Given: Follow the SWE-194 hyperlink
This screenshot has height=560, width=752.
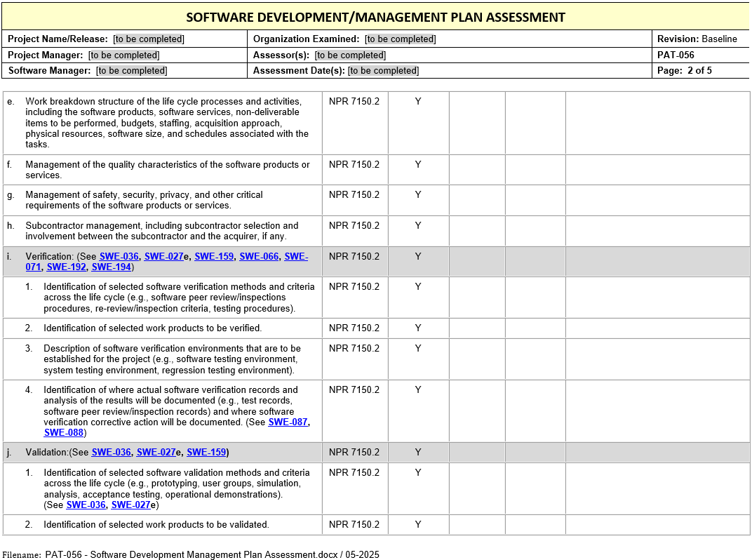Looking at the screenshot, I should click(111, 267).
